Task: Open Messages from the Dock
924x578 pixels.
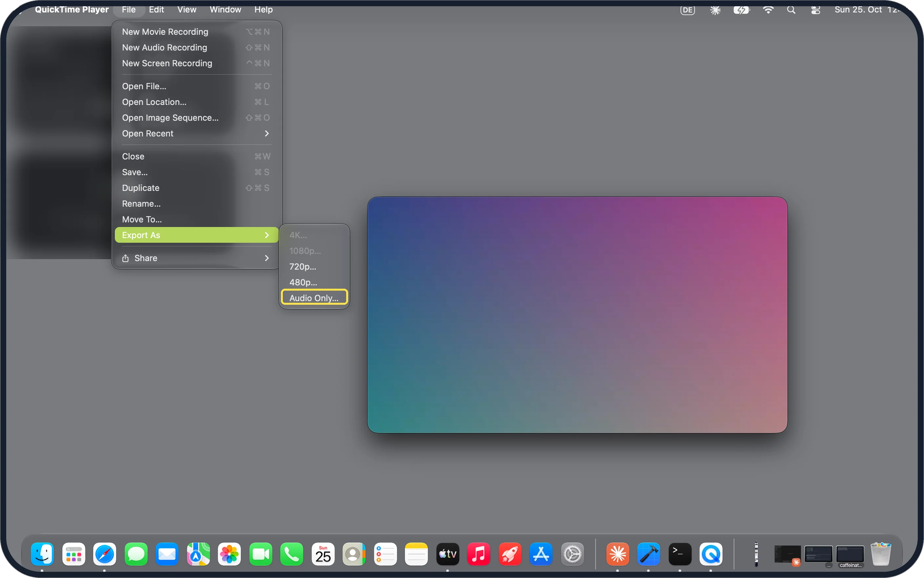Action: 136,553
